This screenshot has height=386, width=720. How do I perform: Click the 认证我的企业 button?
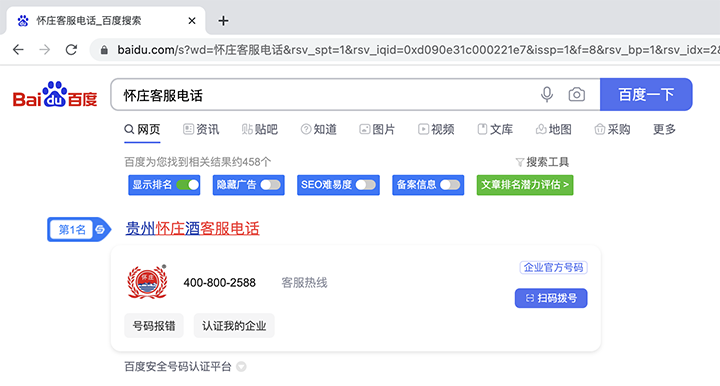pyautogui.click(x=234, y=326)
